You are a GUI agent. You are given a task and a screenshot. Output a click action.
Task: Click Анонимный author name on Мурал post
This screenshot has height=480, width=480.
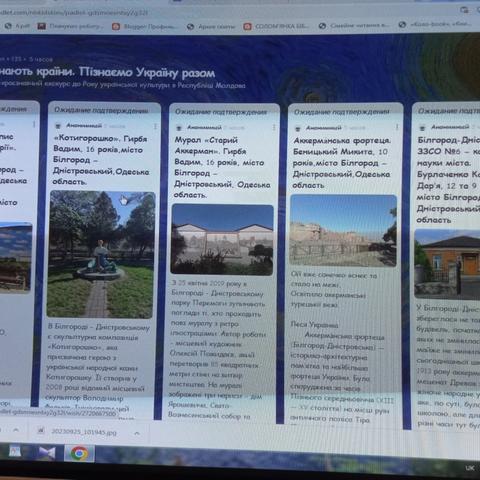click(x=204, y=127)
